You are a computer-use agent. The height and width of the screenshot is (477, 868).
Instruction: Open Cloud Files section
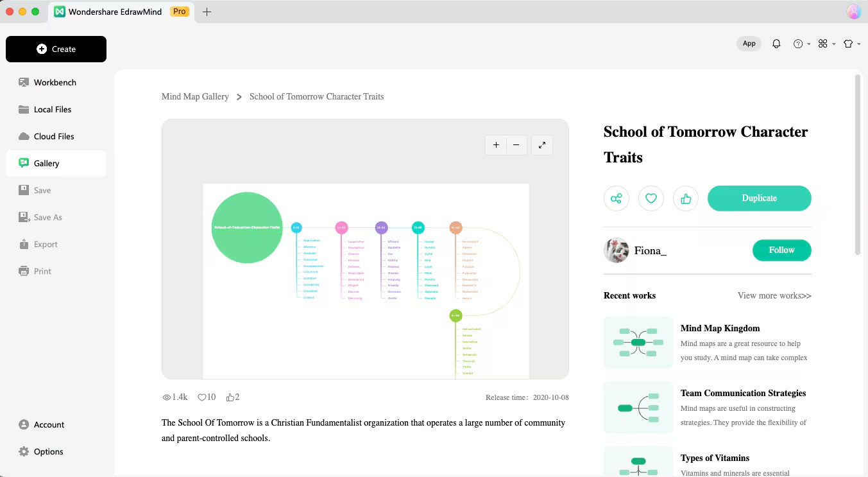(x=56, y=136)
